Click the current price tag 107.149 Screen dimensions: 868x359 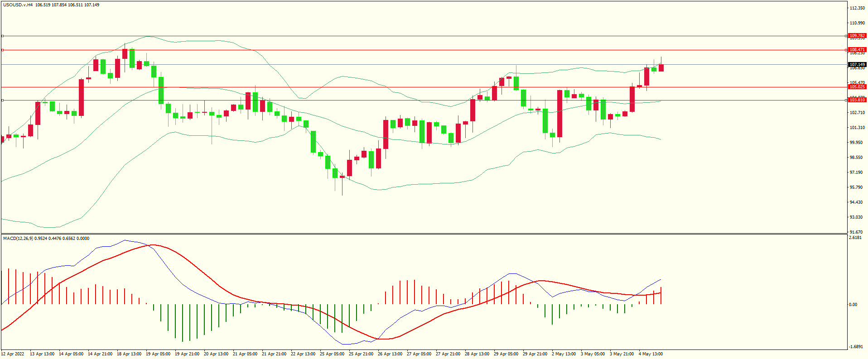click(857, 65)
